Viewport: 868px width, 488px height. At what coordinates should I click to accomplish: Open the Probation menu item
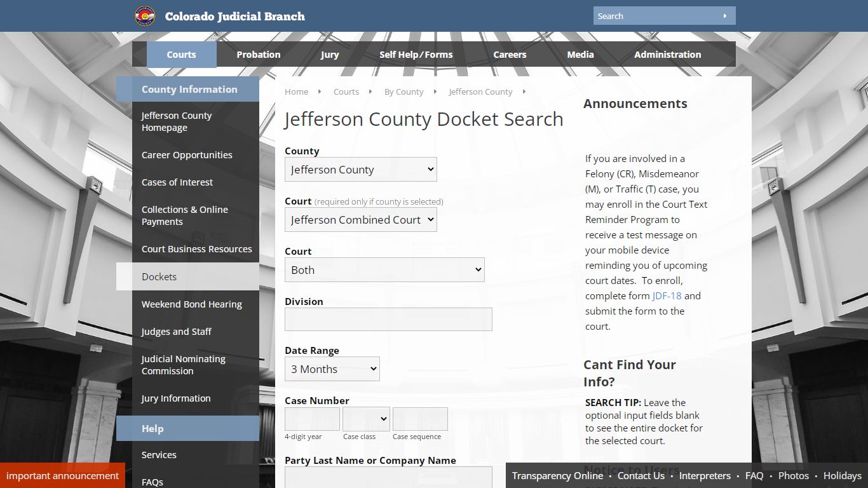pyautogui.click(x=258, y=55)
